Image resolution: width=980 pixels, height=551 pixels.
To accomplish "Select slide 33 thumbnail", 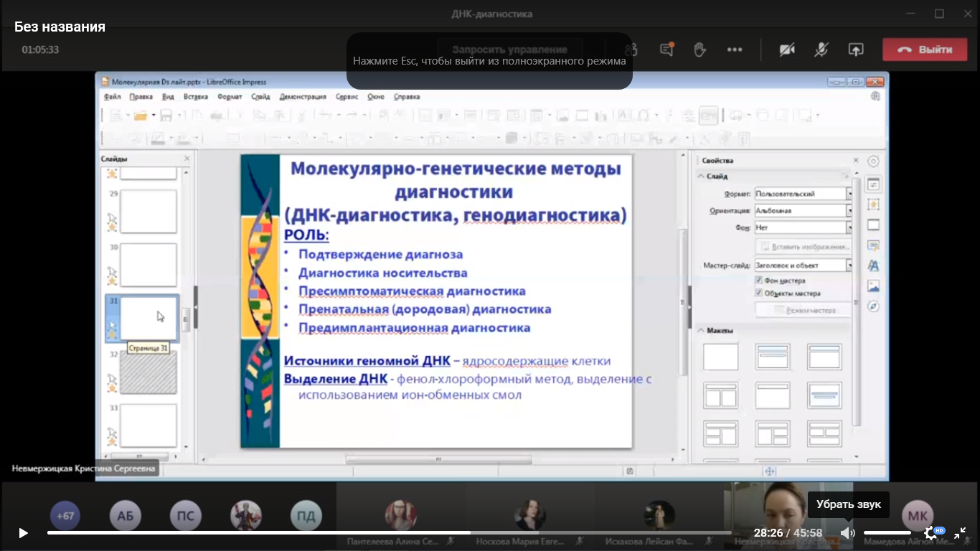I will click(149, 425).
